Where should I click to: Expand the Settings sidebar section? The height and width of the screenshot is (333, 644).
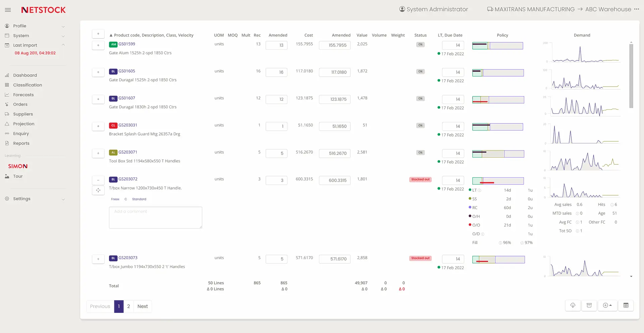(63, 199)
